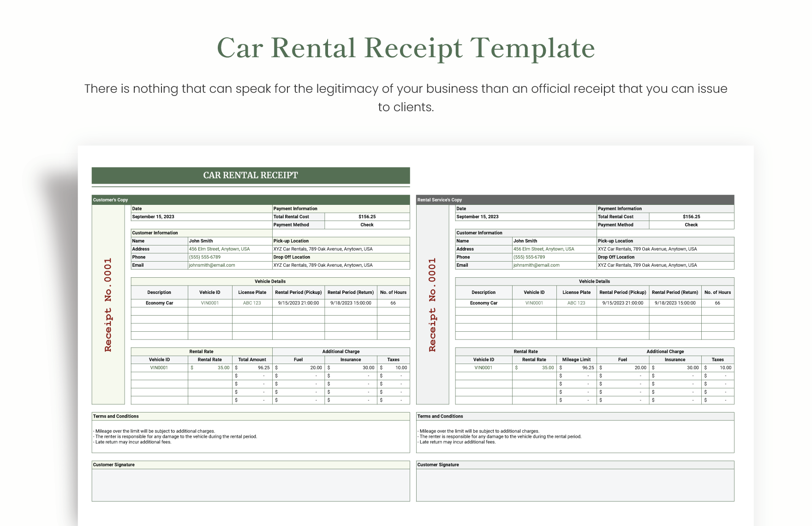812x526 pixels.
Task: Click 'Late return may incur additional fees' in Customer's Copy
Action: 133,442
